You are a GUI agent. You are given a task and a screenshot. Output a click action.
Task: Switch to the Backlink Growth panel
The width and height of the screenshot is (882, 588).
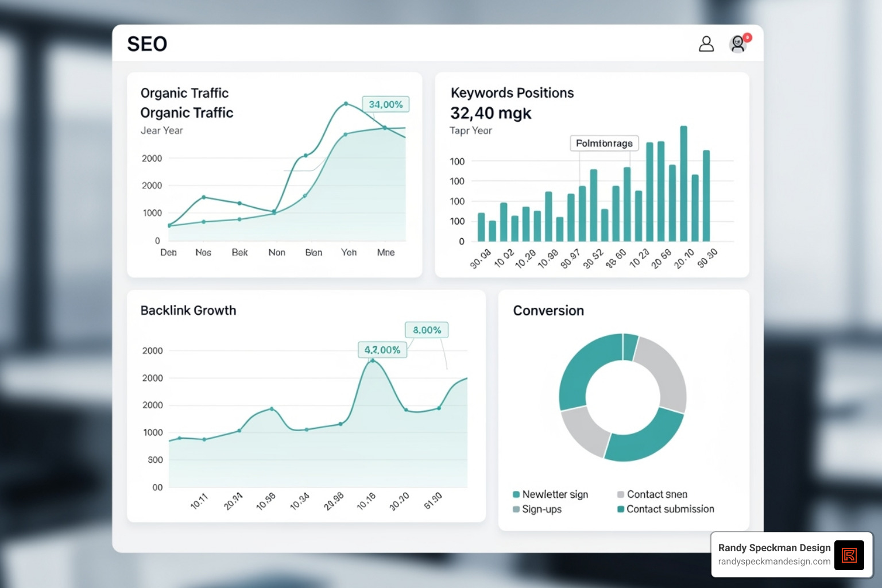pos(188,311)
